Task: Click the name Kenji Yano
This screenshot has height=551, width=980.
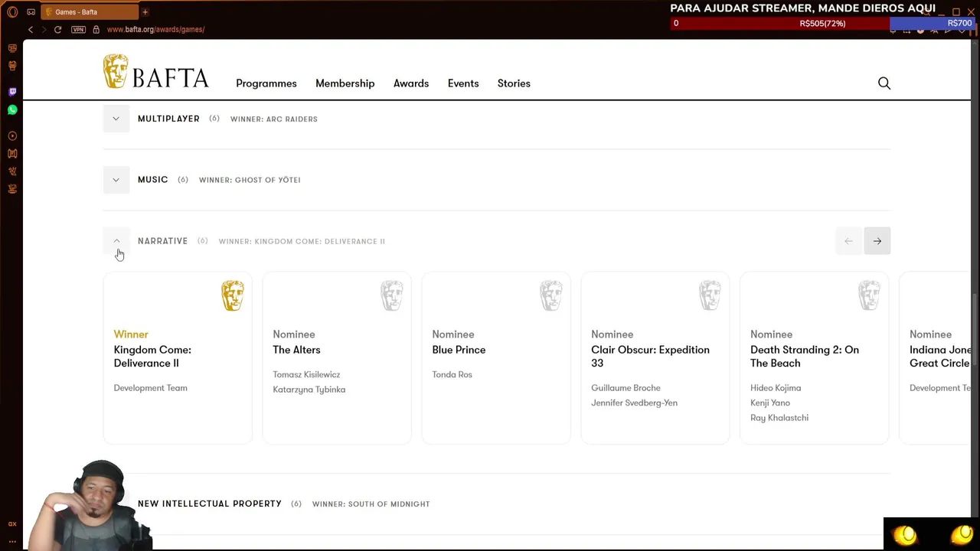Action: tap(770, 403)
